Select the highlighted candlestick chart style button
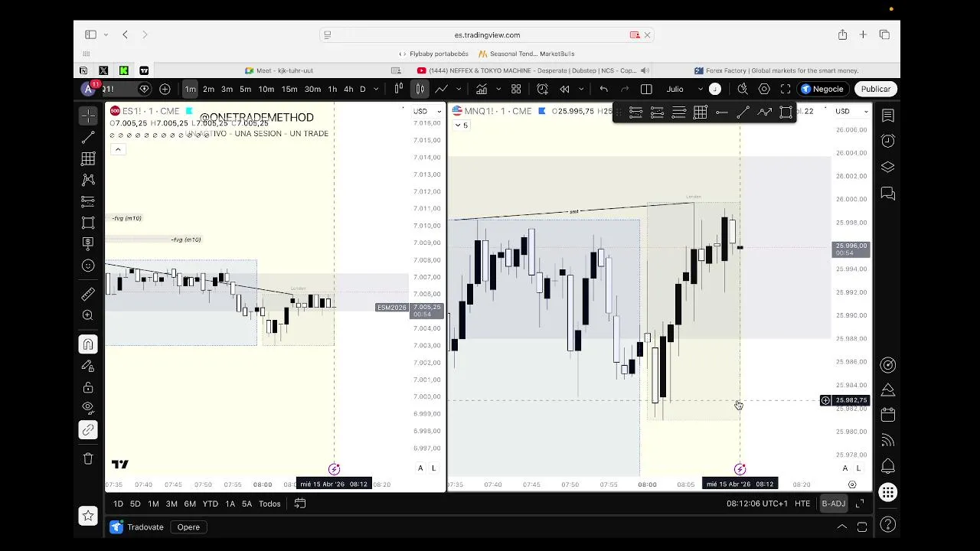The width and height of the screenshot is (980, 551). [420, 90]
